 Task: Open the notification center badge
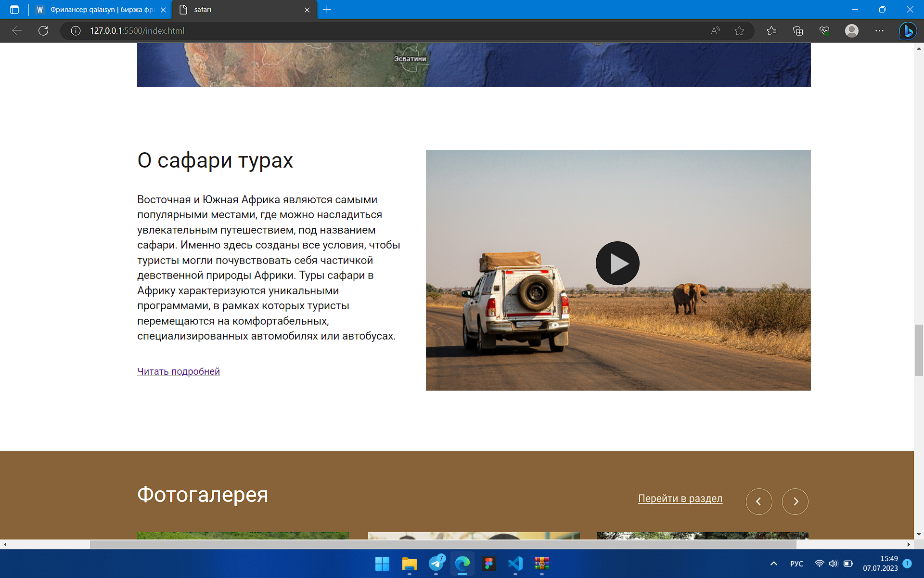[x=907, y=563]
